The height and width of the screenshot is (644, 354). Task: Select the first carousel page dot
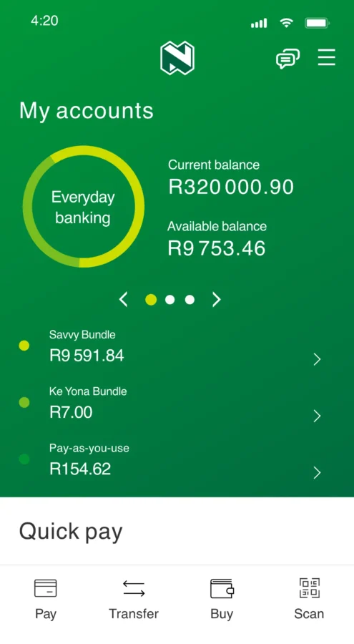[x=151, y=300]
